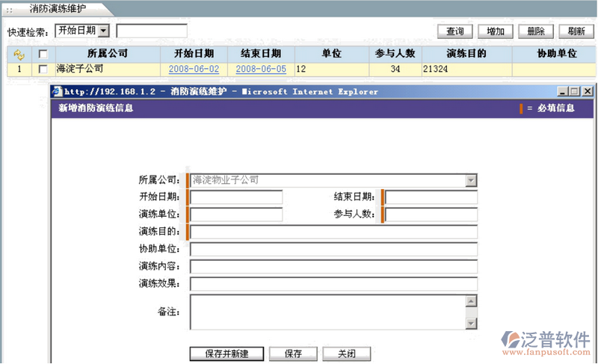The image size is (598, 364).
Task: Expand the 所属公司 dropdown list
Action: (470, 180)
